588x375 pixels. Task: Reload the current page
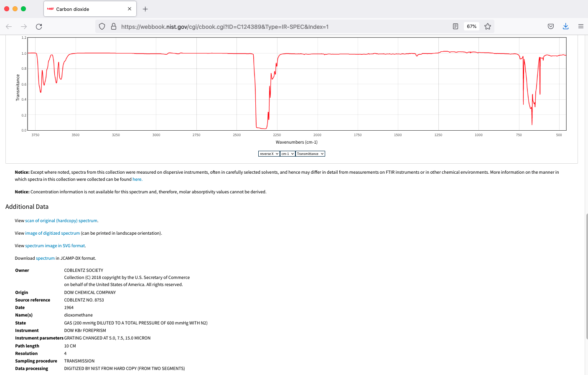click(x=39, y=26)
